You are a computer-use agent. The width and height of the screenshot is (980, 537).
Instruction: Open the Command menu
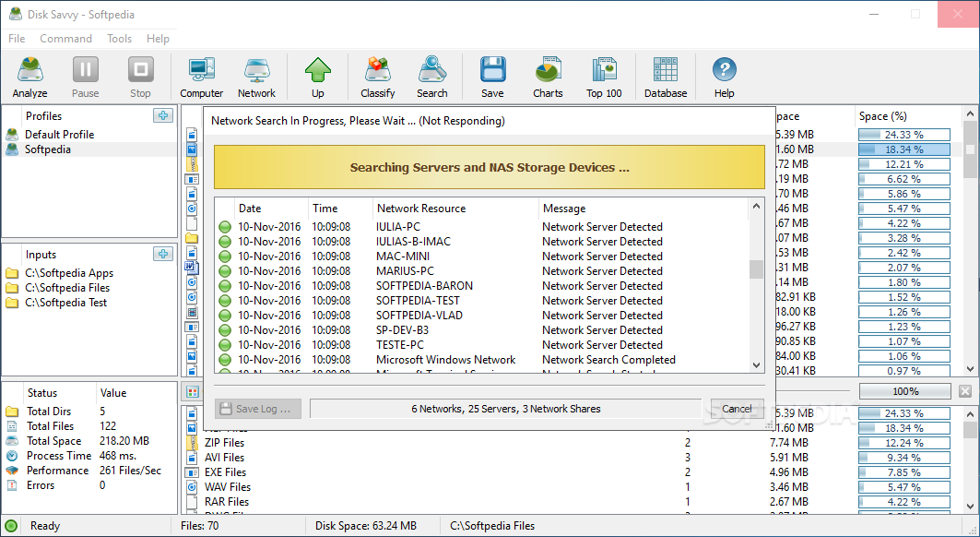(x=65, y=39)
